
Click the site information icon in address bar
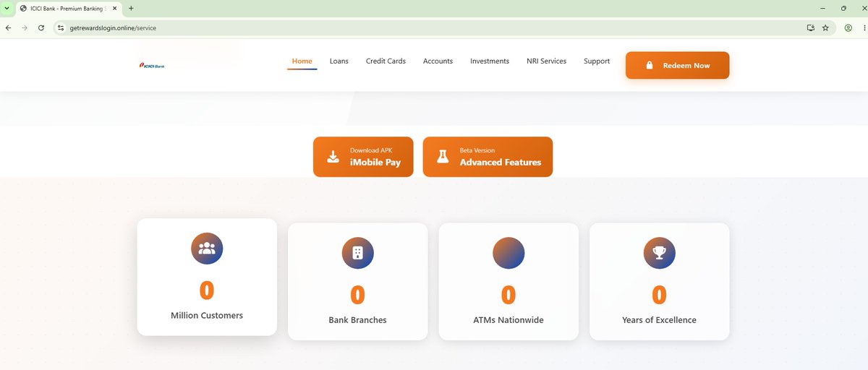point(61,27)
